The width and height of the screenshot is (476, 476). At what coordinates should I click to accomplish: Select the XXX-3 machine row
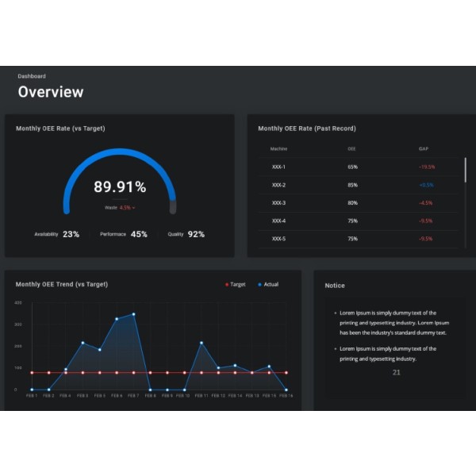pyautogui.click(x=359, y=203)
